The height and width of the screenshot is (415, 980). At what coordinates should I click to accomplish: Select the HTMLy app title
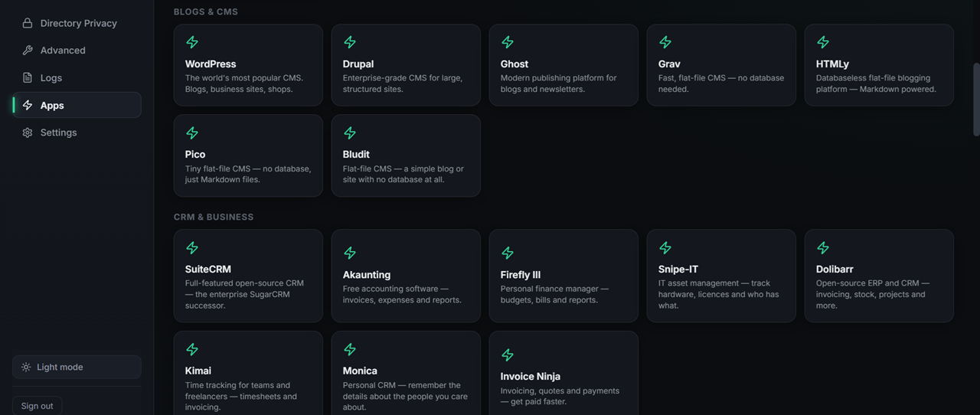(832, 64)
